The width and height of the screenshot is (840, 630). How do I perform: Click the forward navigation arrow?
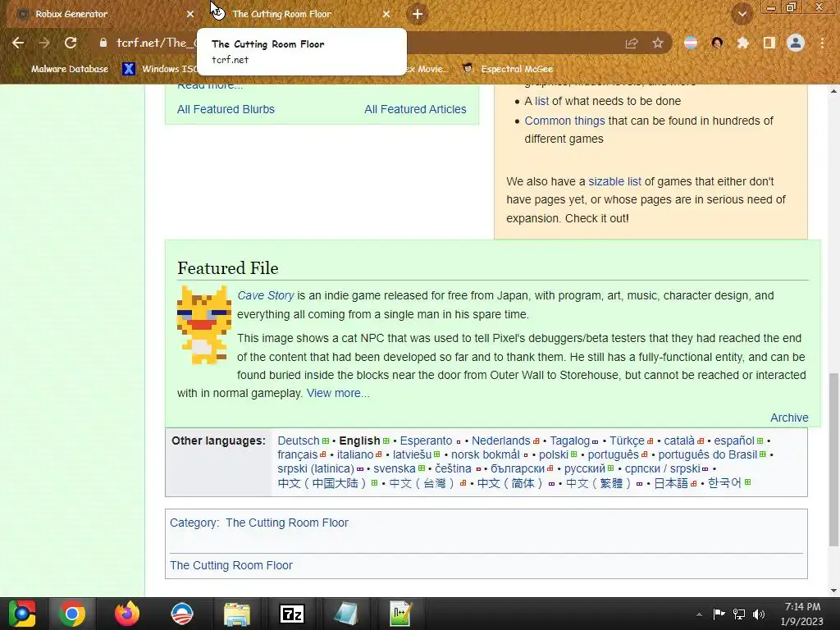coord(44,43)
